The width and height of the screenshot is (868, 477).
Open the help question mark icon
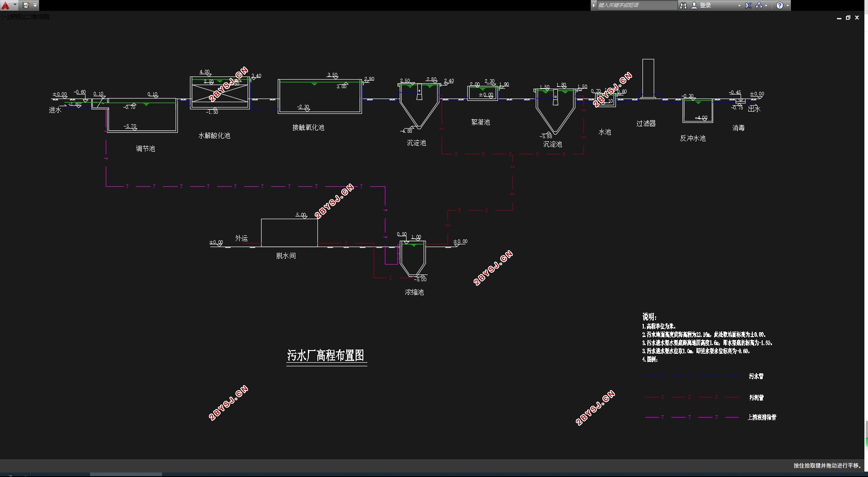[x=780, y=5]
